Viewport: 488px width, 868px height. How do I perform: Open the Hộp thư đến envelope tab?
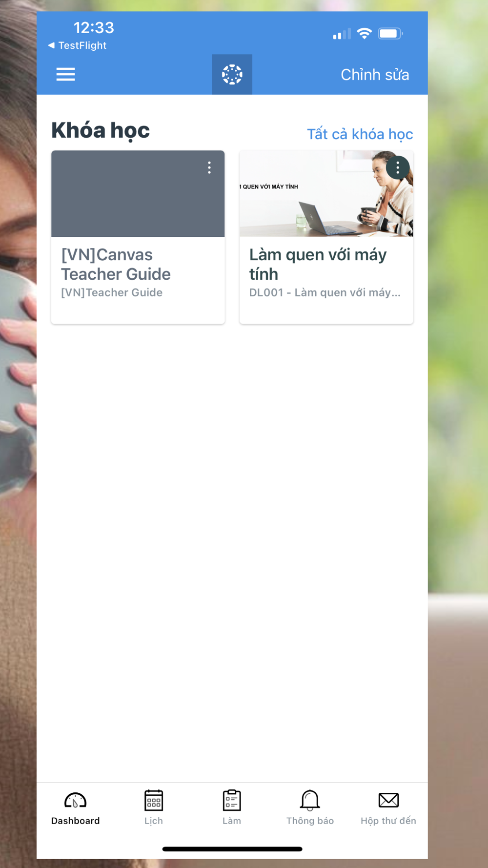388,808
